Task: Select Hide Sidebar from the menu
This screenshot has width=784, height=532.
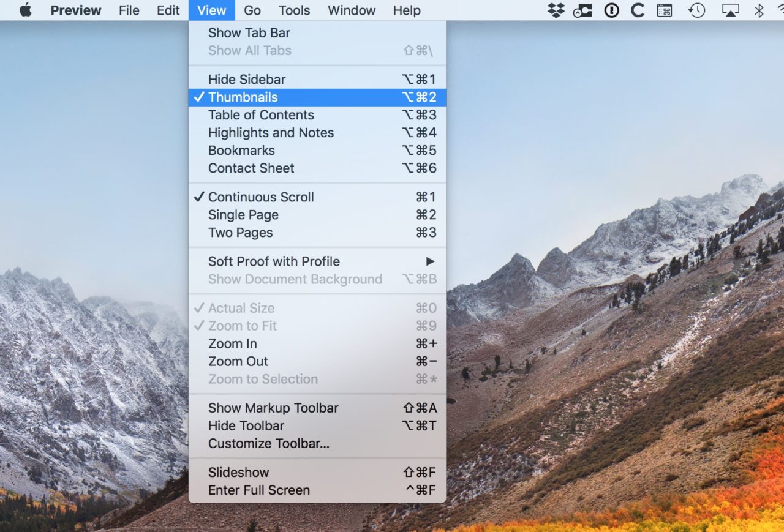Action: click(x=317, y=79)
